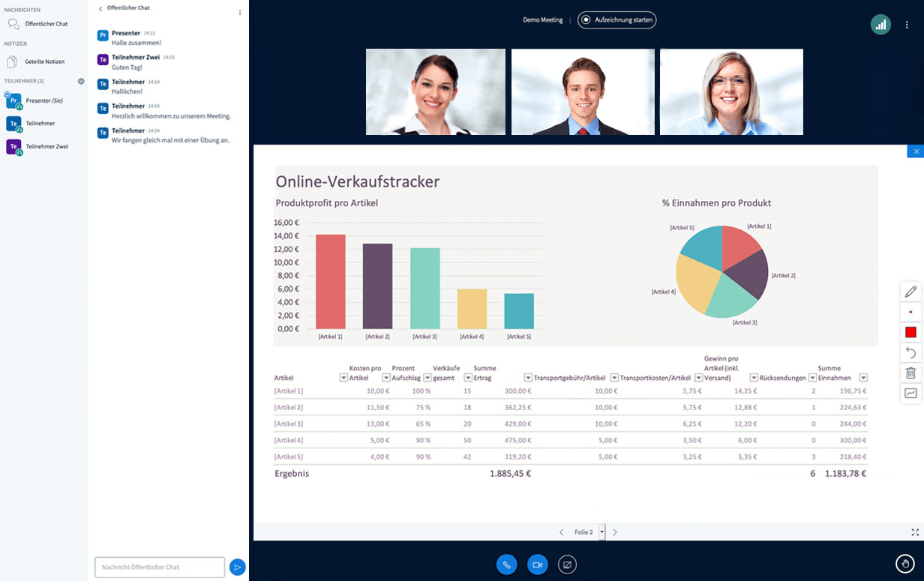This screenshot has height=581, width=924.
Task: Open the Folie 2 slide dropdown
Action: tap(601, 532)
